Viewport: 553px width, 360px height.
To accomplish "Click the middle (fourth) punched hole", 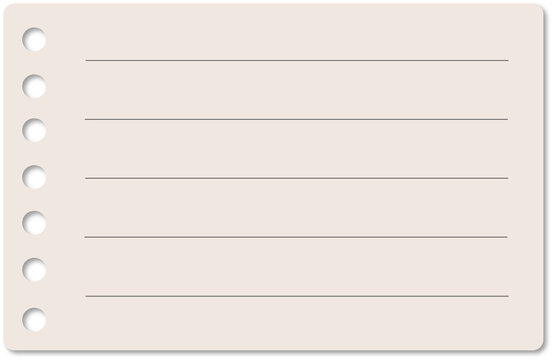I will 34,177.
